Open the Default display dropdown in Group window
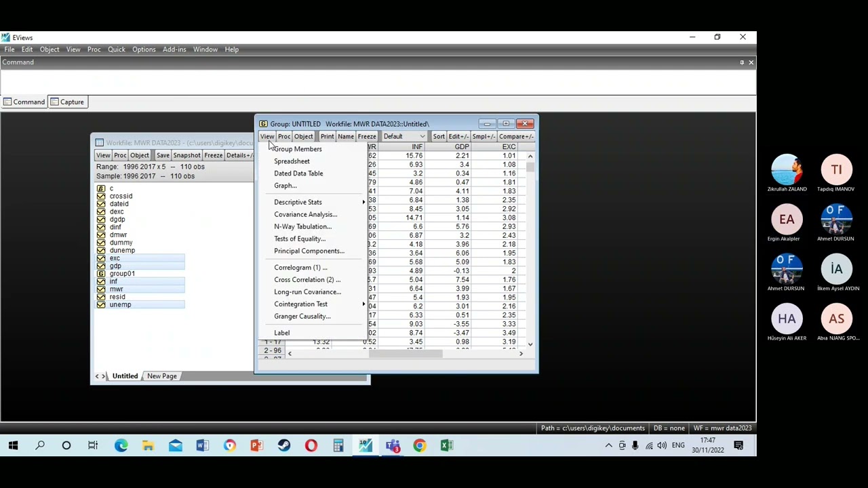 [404, 136]
